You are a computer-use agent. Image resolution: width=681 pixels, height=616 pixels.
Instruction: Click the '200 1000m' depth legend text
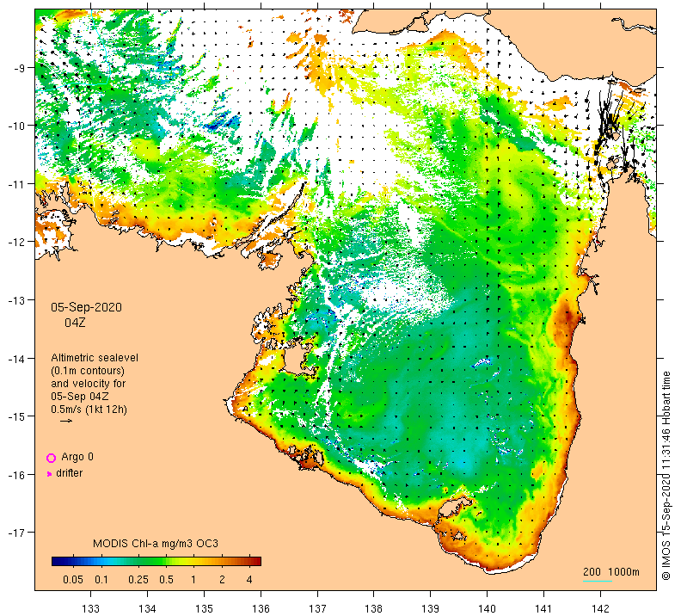[611, 571]
